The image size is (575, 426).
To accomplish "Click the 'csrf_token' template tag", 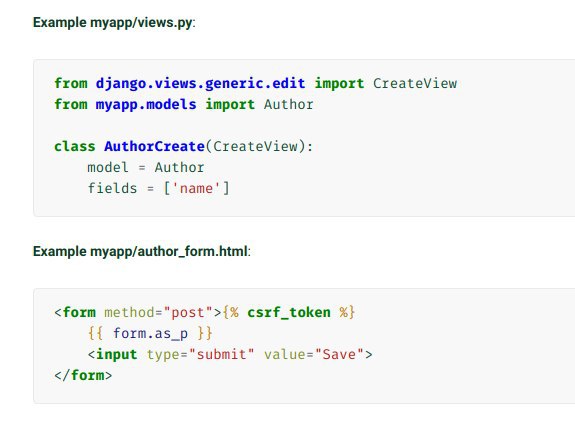I will click(289, 312).
